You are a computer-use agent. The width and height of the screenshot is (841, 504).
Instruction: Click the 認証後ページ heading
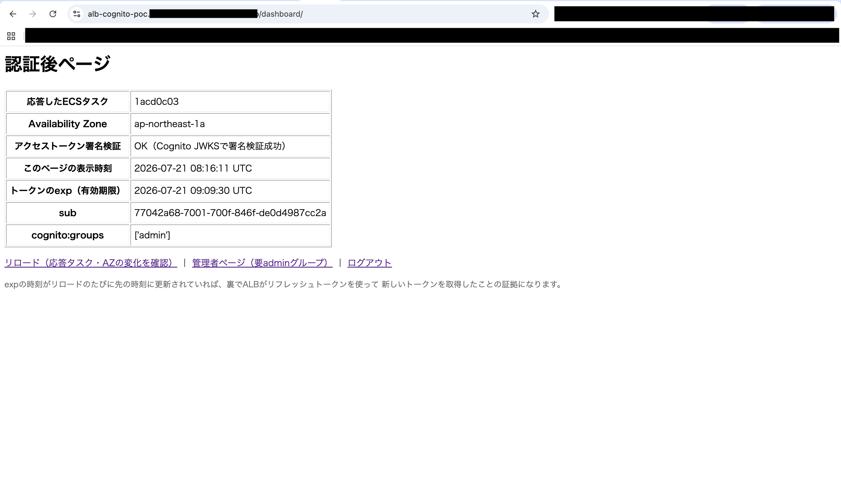point(57,64)
